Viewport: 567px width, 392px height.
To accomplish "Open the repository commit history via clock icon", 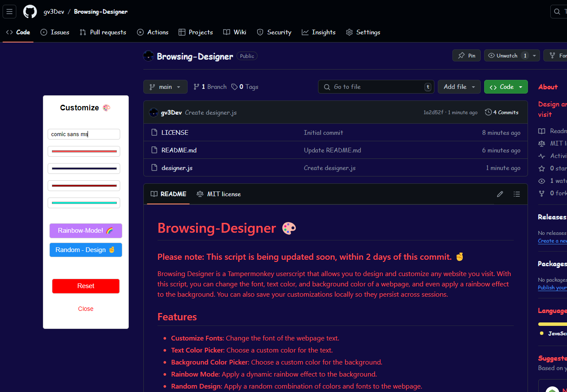I will coord(488,112).
